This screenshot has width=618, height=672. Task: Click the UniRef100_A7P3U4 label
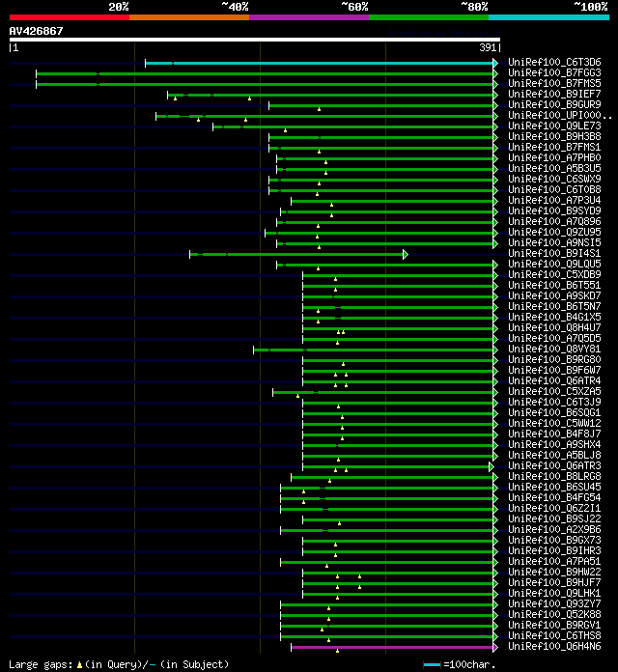[554, 200]
